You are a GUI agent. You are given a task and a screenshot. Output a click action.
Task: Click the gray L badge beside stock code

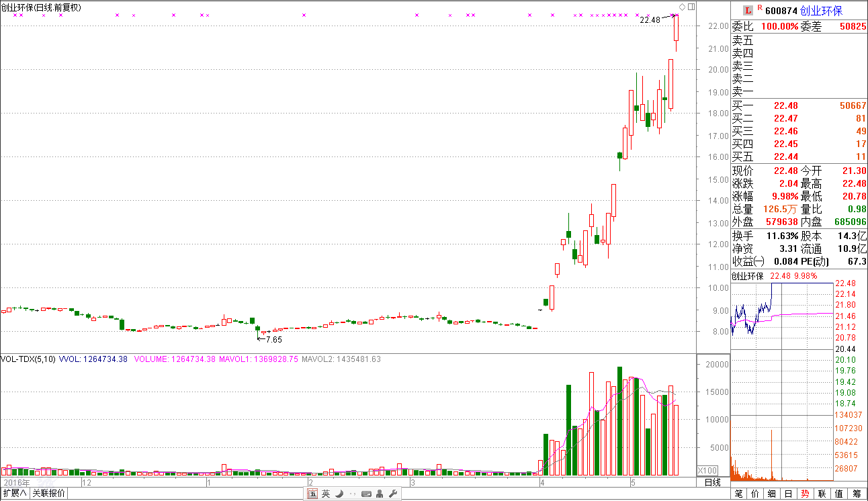pyautogui.click(x=747, y=11)
